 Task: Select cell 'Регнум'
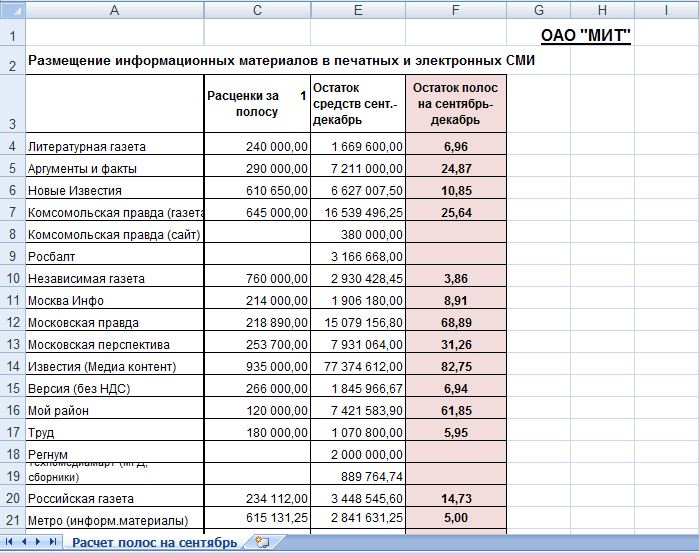tap(115, 454)
